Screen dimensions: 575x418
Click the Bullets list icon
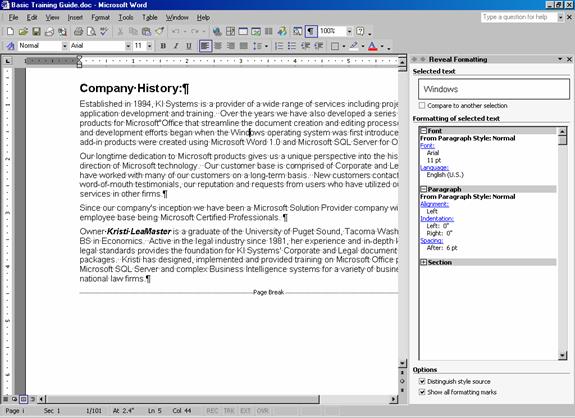click(x=292, y=46)
